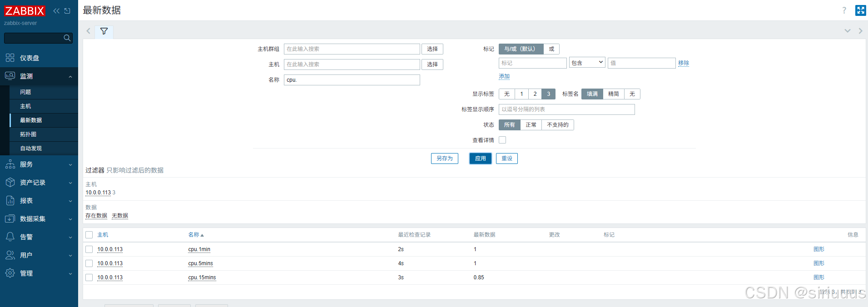The height and width of the screenshot is (307, 868).
Task: Expand the 报表 menu section
Action: click(70, 201)
